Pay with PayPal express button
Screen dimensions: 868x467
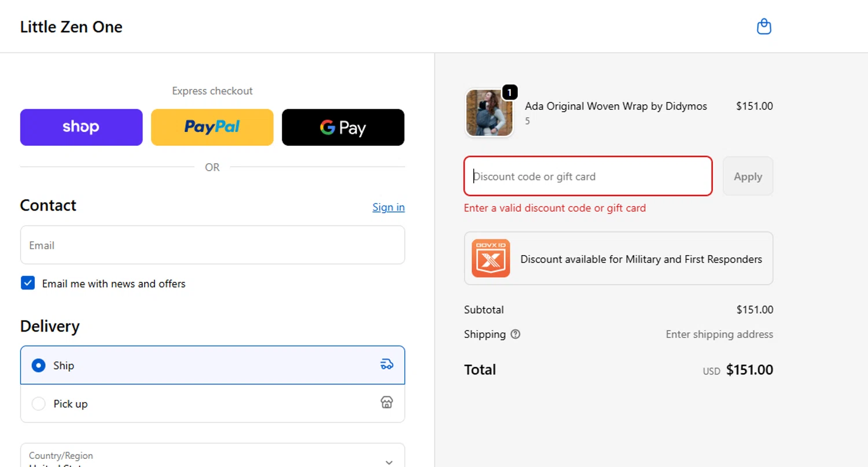pos(212,127)
